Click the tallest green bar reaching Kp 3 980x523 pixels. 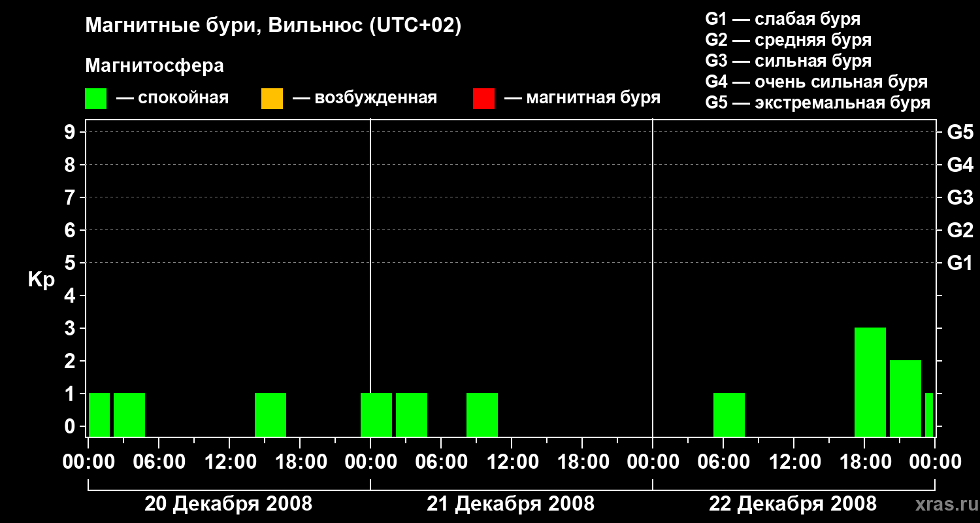pyautogui.click(x=870, y=382)
